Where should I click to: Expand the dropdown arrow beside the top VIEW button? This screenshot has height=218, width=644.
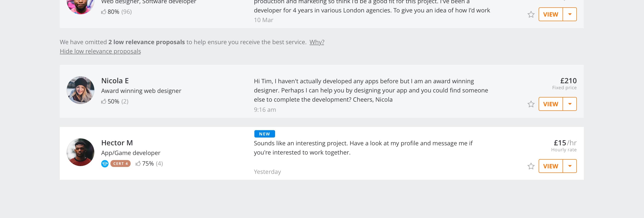pos(570,14)
